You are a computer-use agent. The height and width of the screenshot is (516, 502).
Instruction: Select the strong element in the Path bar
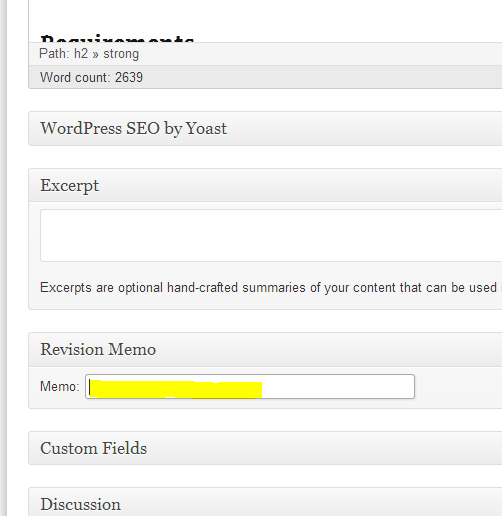click(121, 54)
